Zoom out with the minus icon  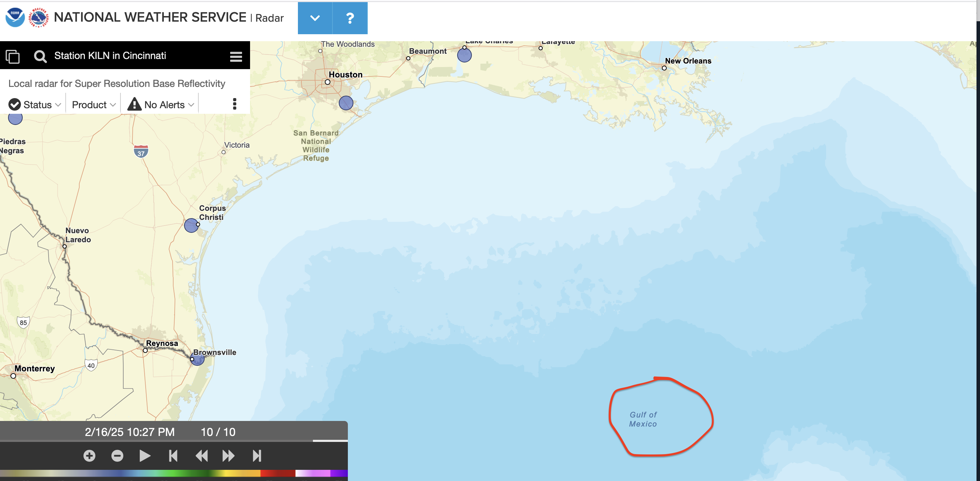117,456
